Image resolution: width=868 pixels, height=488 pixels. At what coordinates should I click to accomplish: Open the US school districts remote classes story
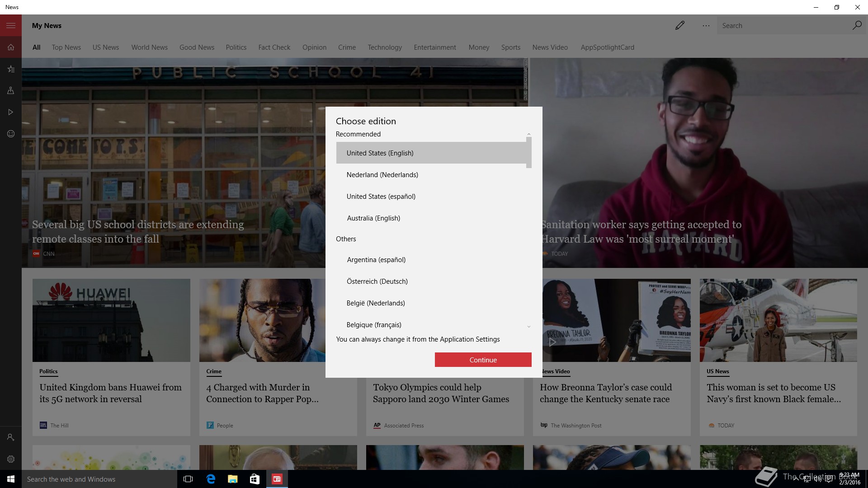pyautogui.click(x=138, y=232)
